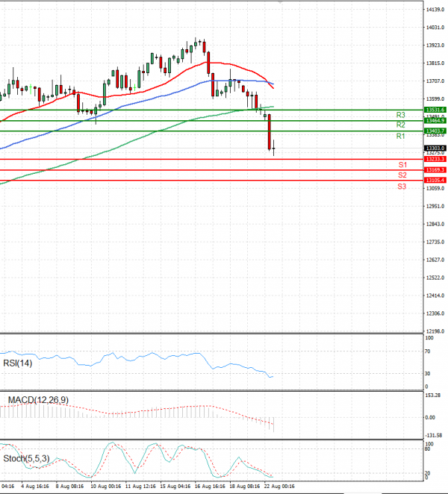Viewport: 448px width, 494px height.
Task: Select the 13531.6 price tag
Action: 435,110
